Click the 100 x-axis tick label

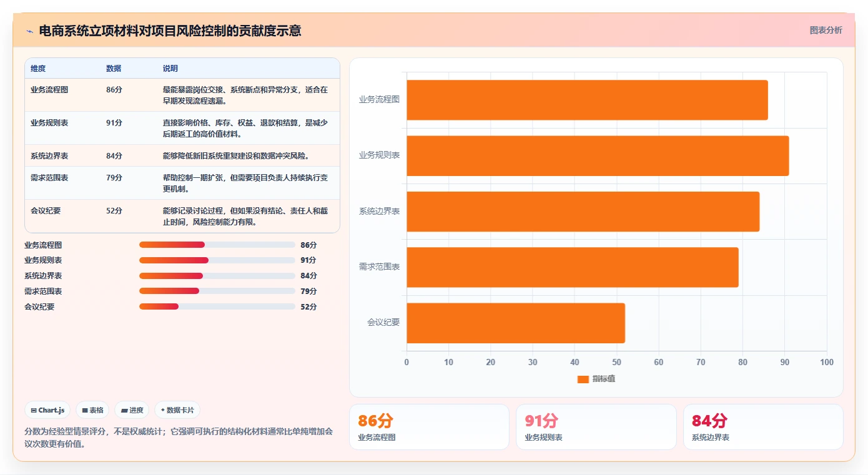[827, 363]
